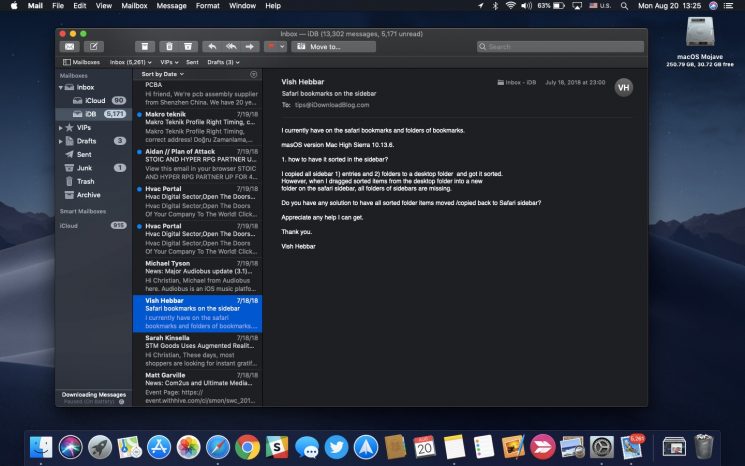This screenshot has height=466, width=745.
Task: Open App Store from the Dock
Action: click(x=159, y=447)
